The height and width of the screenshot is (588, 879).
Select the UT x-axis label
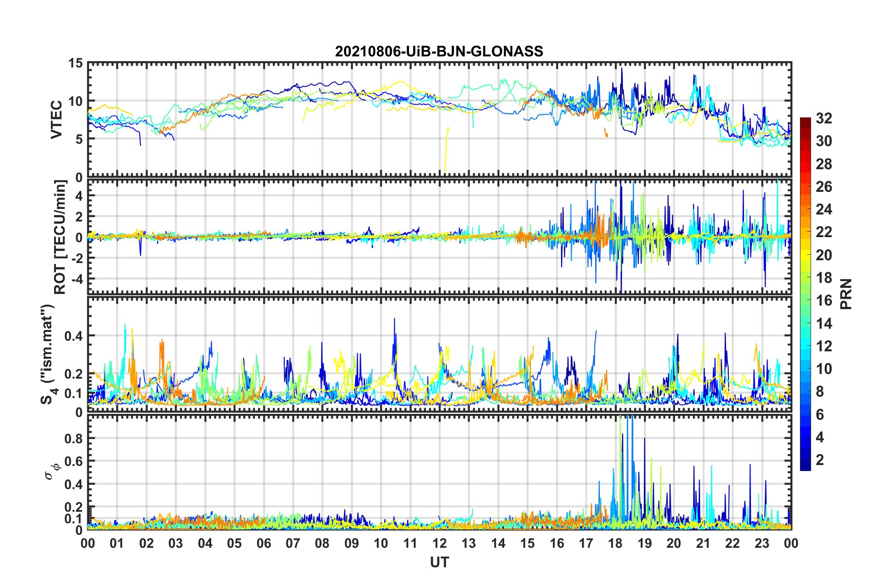(x=439, y=562)
